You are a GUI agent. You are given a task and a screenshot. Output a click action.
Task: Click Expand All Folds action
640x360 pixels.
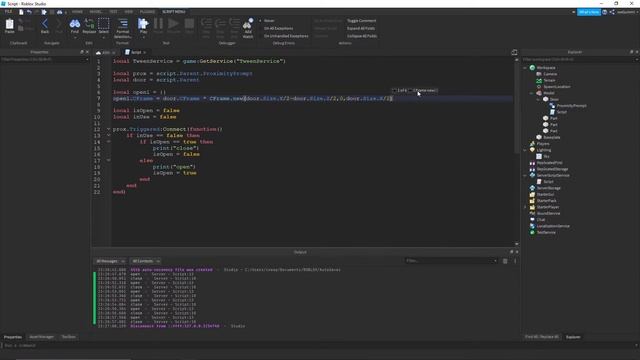(x=361, y=28)
